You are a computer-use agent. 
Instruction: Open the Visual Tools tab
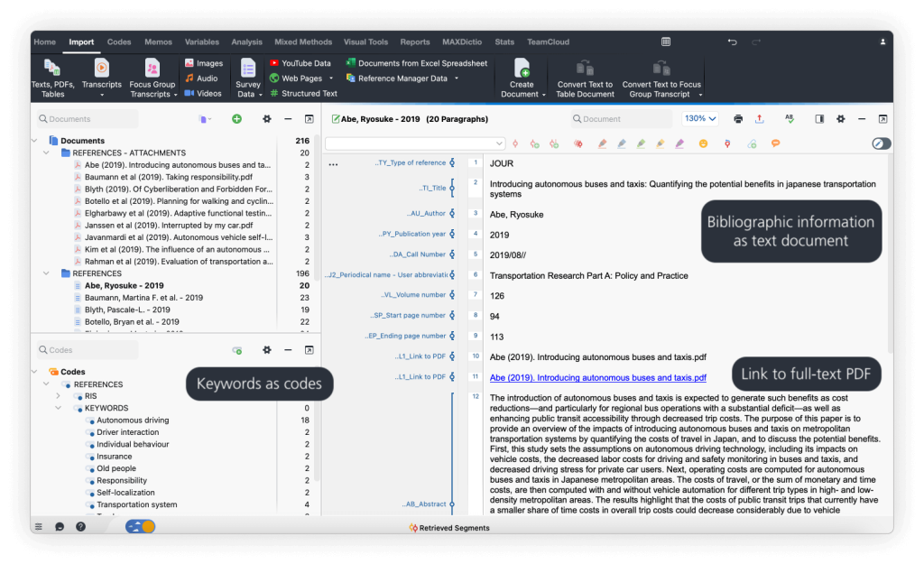point(366,42)
